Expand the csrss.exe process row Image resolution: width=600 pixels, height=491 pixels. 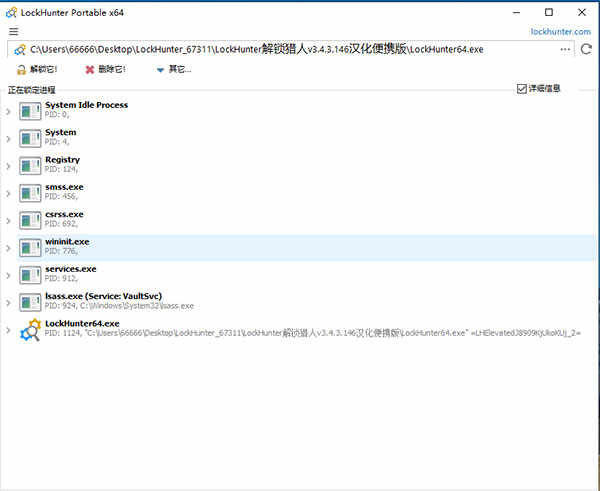(x=8, y=221)
